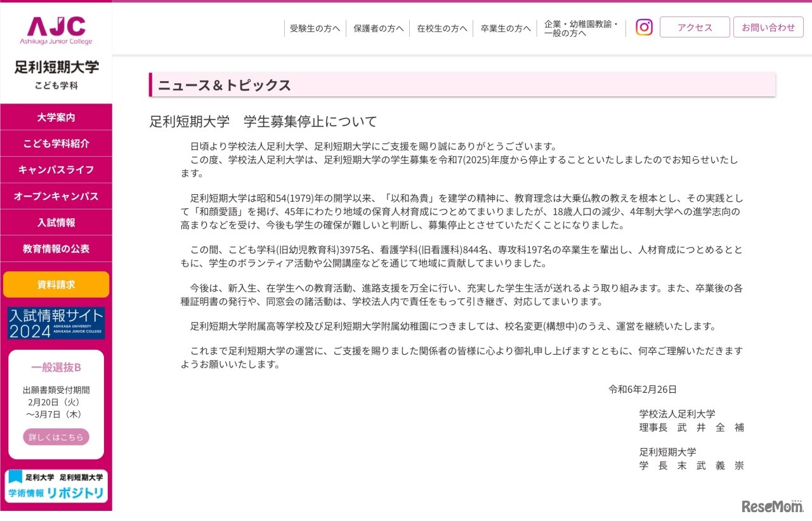Select こども学科紹介 from the sidebar

[x=56, y=143]
